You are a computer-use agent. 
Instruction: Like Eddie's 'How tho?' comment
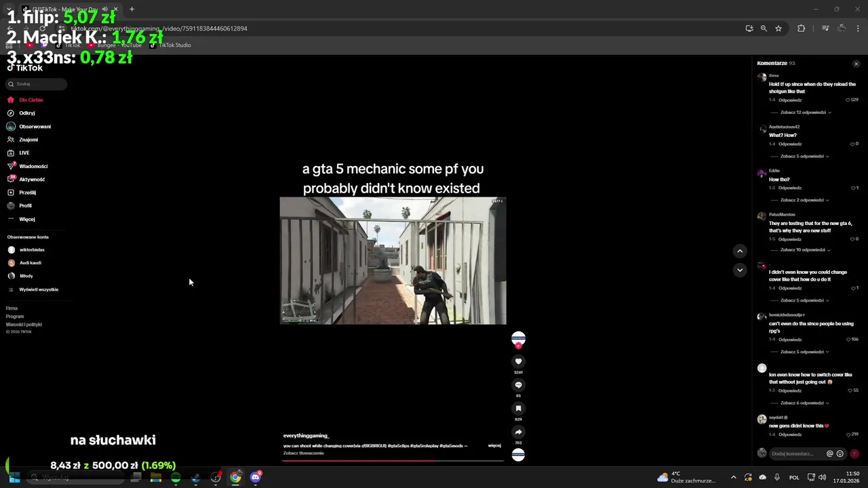coord(854,188)
